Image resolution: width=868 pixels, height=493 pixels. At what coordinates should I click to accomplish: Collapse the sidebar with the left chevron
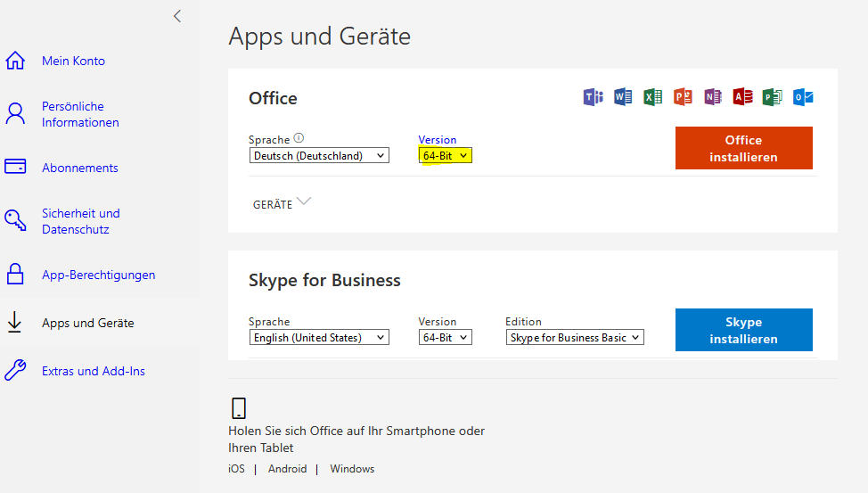pyautogui.click(x=177, y=16)
